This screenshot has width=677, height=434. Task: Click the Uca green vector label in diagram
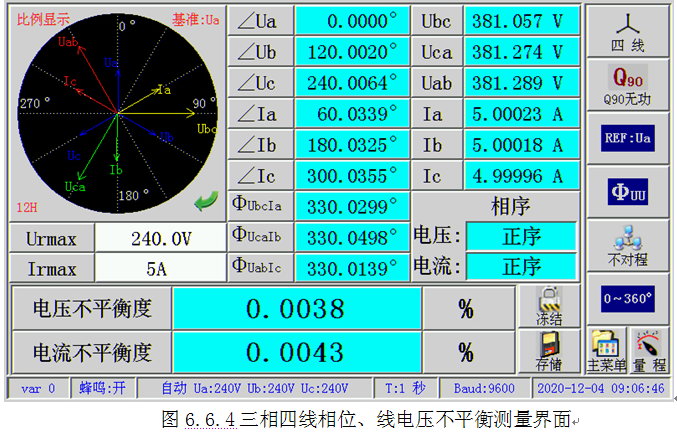point(75,187)
